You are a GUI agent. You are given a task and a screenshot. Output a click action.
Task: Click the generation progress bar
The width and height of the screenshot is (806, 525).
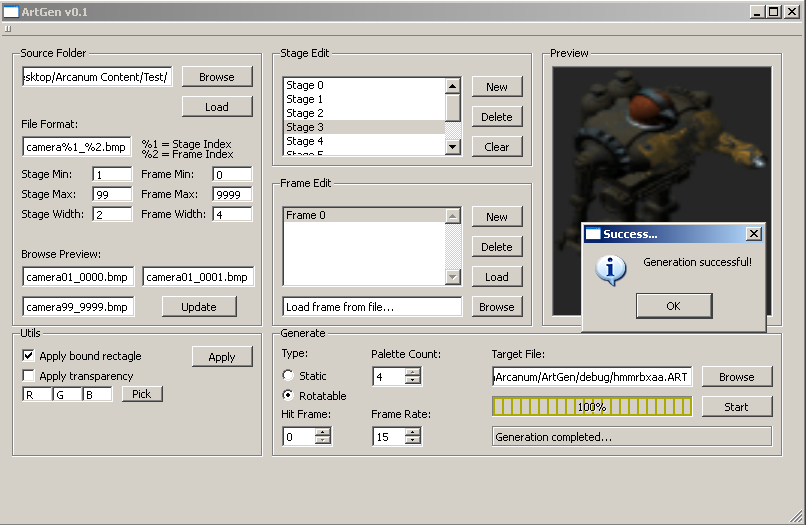click(x=591, y=407)
